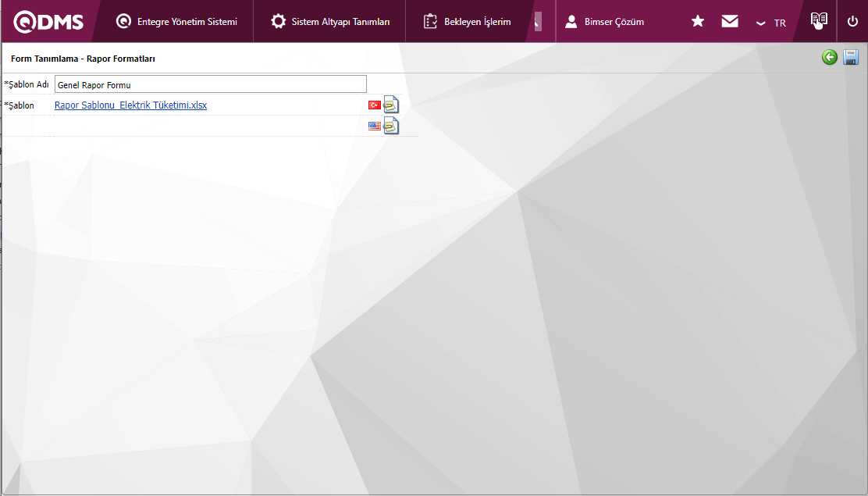Open Sistem Altyapı Tanımları menu
The width and height of the screenshot is (868, 496).
coord(330,22)
